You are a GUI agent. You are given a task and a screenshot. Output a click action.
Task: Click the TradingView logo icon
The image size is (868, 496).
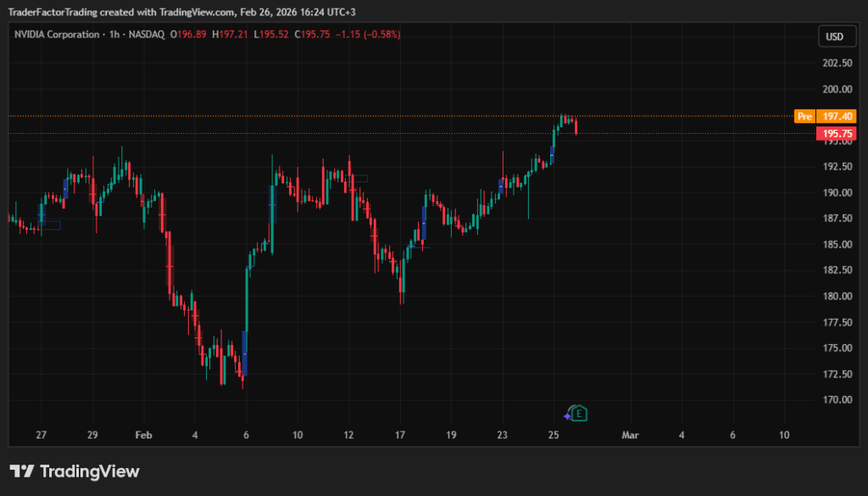[22, 471]
